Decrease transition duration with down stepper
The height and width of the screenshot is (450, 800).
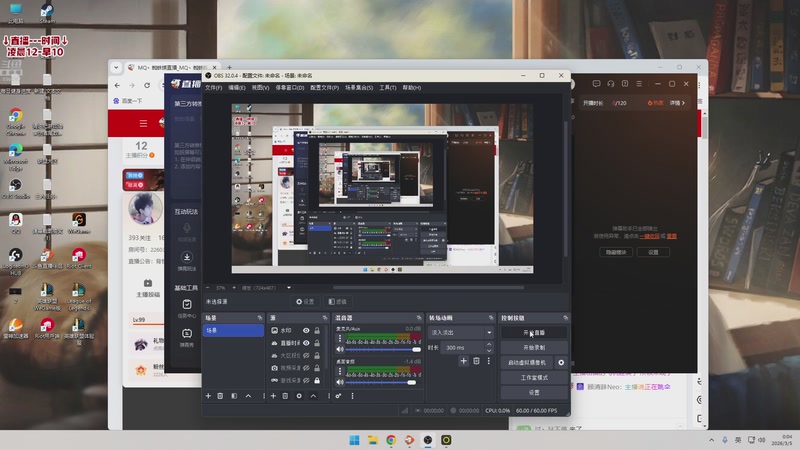click(489, 351)
